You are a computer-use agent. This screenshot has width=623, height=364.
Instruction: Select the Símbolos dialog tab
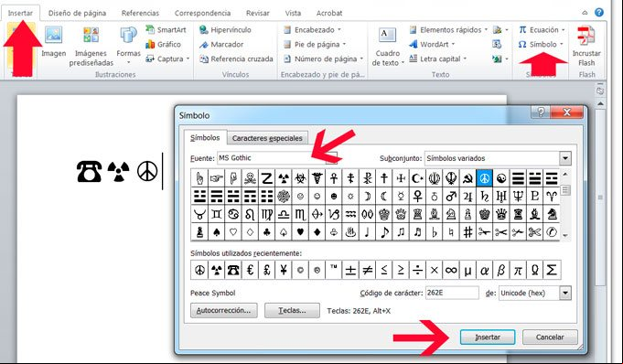[205, 137]
